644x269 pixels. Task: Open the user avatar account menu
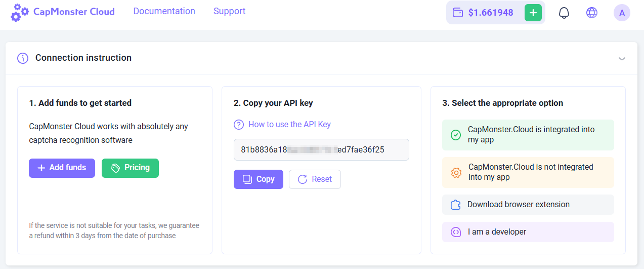click(x=622, y=13)
